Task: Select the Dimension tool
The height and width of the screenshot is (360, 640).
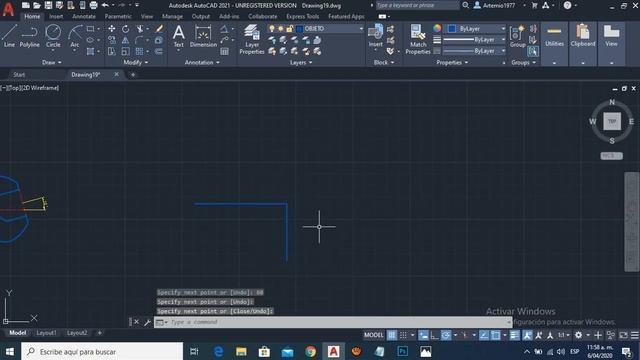Action: point(203,36)
